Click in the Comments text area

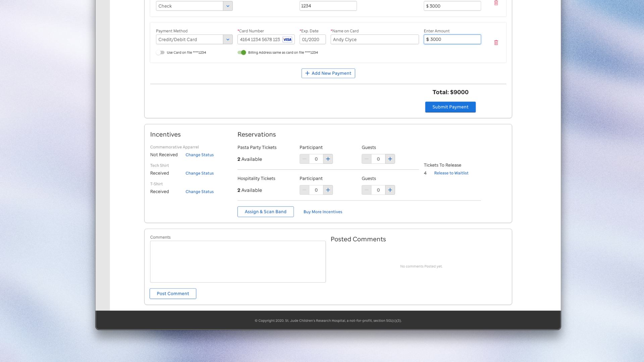point(237,261)
